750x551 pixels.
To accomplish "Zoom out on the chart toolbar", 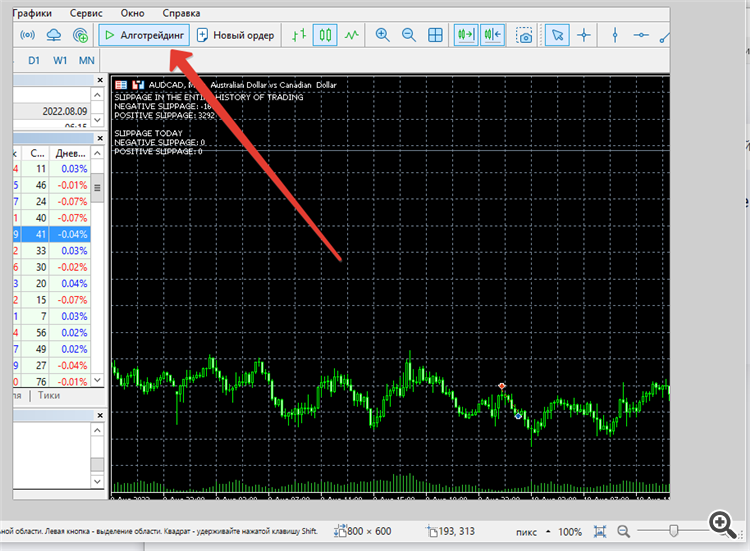I will coord(408,35).
